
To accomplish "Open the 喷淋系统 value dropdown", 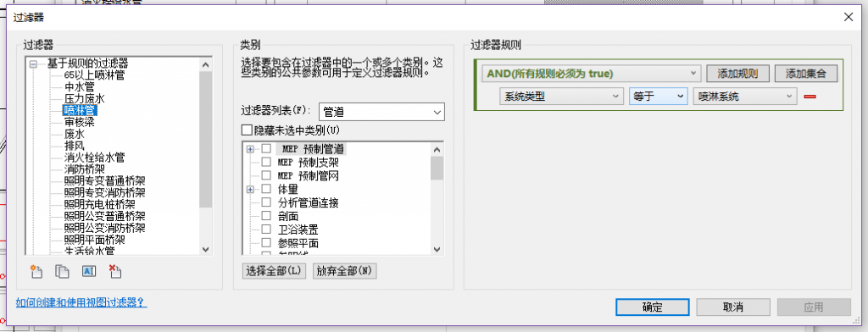I will pos(745,97).
